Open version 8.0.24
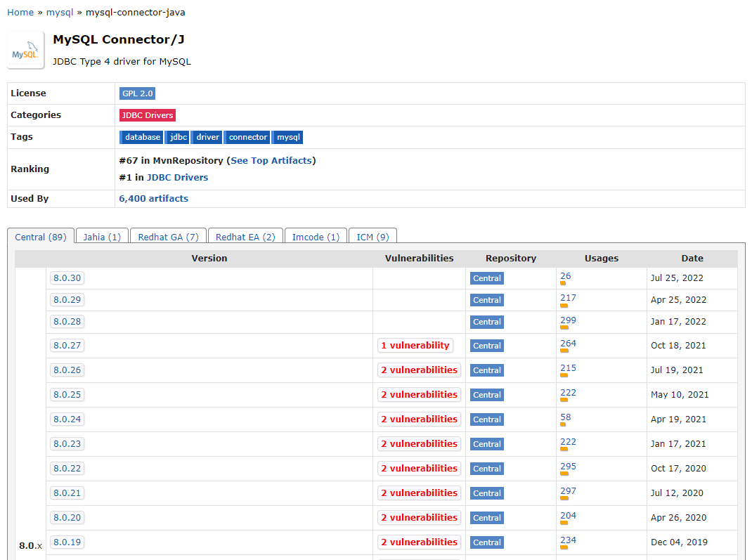752x560 pixels. click(67, 419)
